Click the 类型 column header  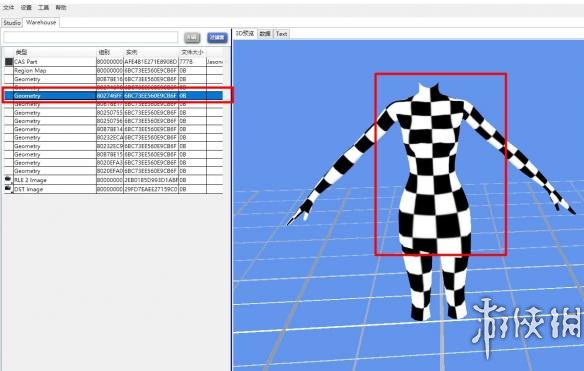click(x=22, y=52)
